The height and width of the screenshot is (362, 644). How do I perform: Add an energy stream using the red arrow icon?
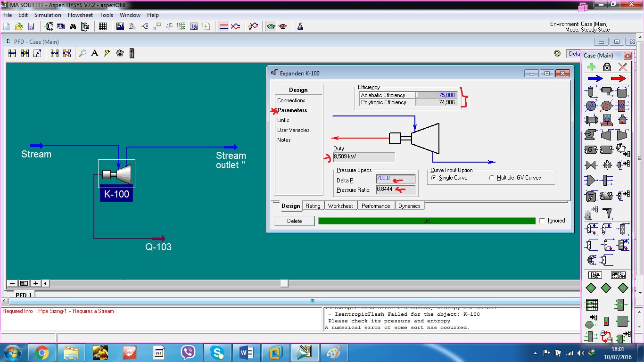[618, 78]
